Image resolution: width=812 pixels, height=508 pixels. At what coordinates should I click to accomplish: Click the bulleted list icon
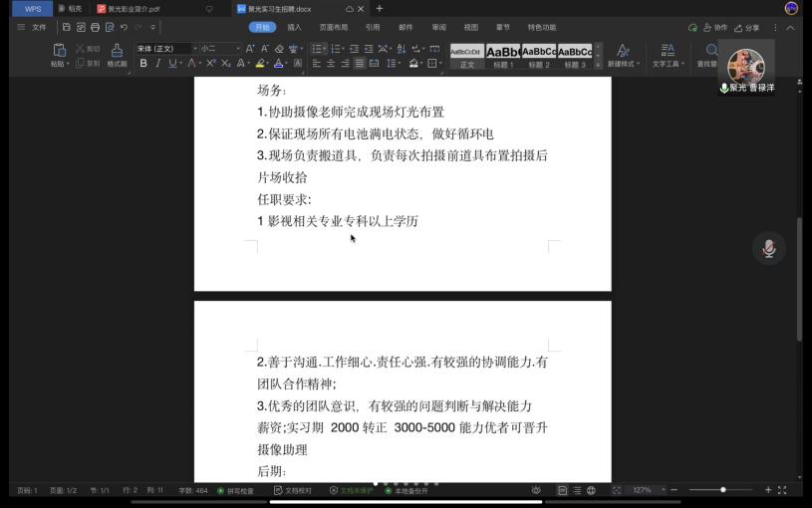pyautogui.click(x=318, y=49)
